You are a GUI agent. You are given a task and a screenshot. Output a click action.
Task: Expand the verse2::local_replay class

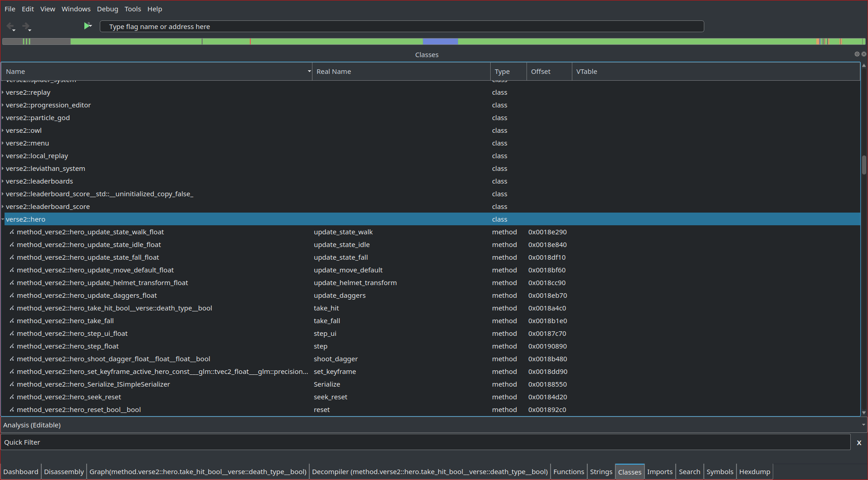[3, 156]
